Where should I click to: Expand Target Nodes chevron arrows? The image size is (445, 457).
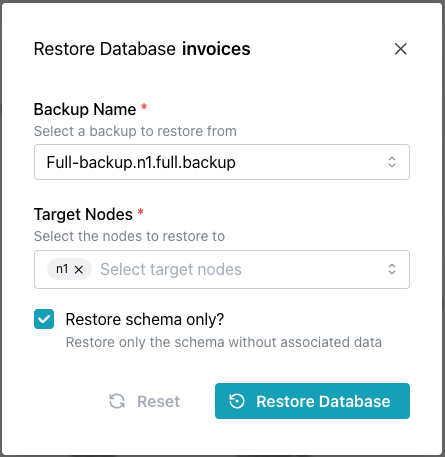pos(392,269)
